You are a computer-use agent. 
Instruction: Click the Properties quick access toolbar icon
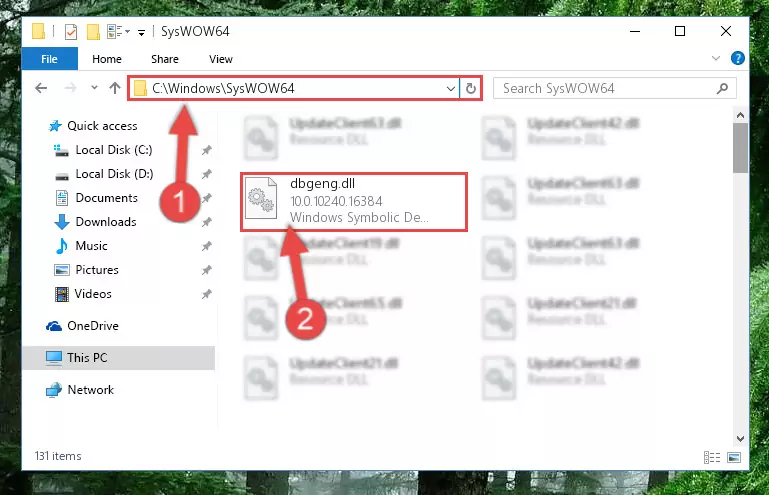71,32
